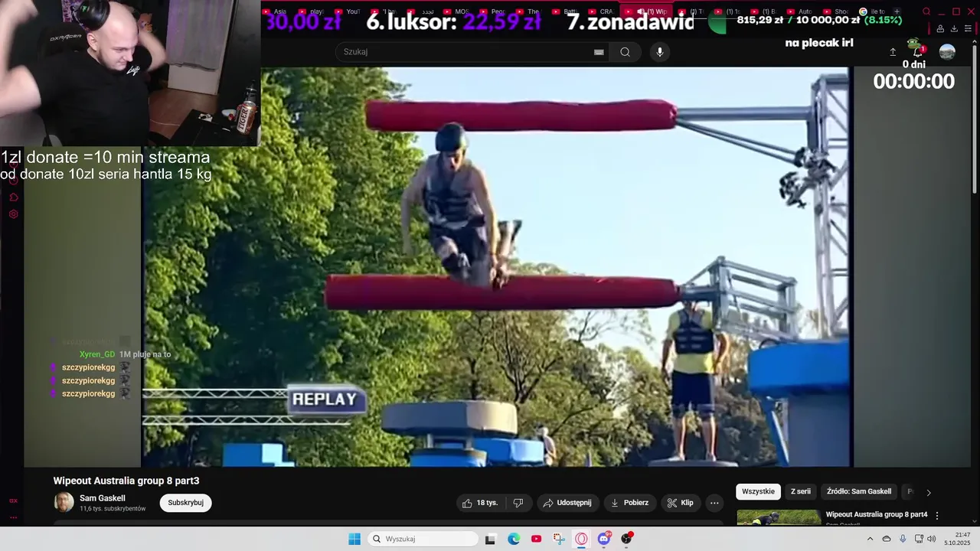Screen dimensions: 980x551
Task: Open the OneDrive cloud tray icon
Action: pos(887,539)
